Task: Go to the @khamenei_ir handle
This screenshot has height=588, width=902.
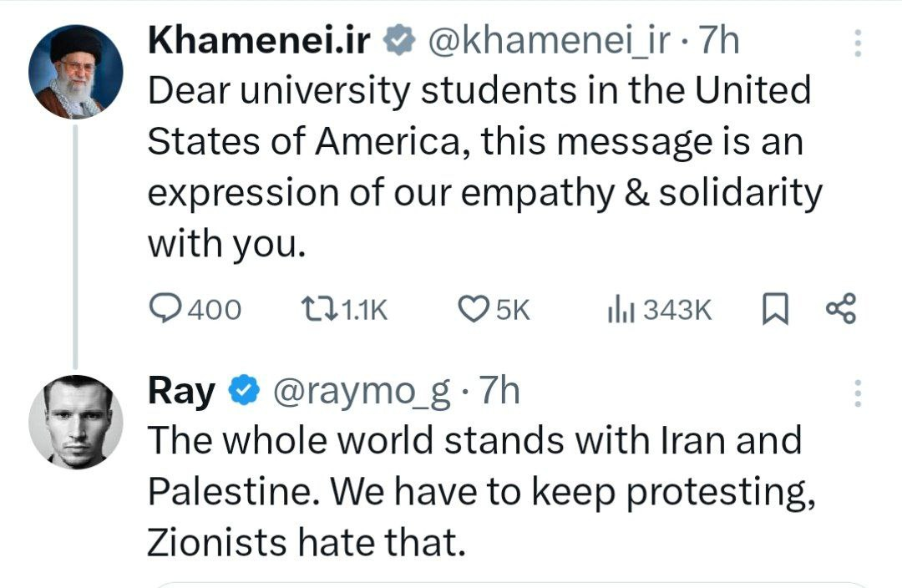Action: pos(547,41)
